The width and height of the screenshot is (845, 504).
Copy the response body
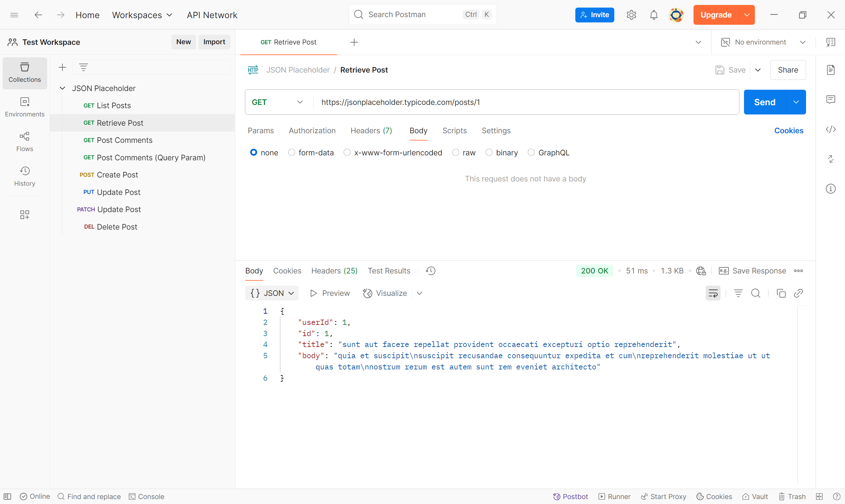[781, 293]
